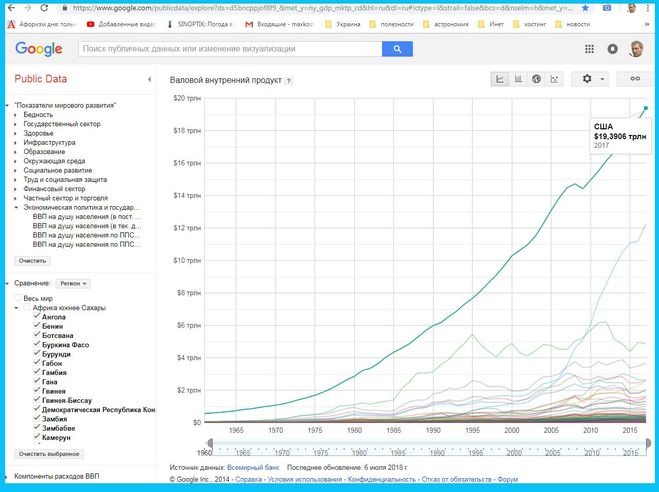
Task: Collapse the Public Data sidebar arrow
Action: [x=149, y=78]
